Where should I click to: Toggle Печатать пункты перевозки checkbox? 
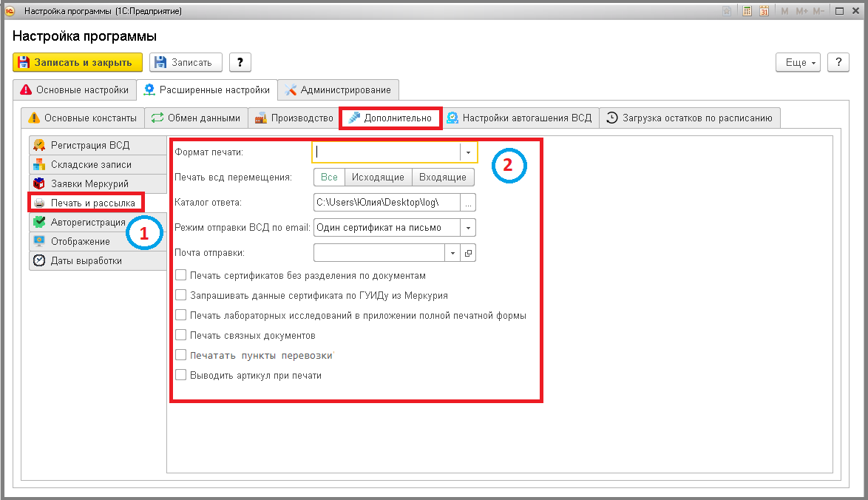pos(180,355)
